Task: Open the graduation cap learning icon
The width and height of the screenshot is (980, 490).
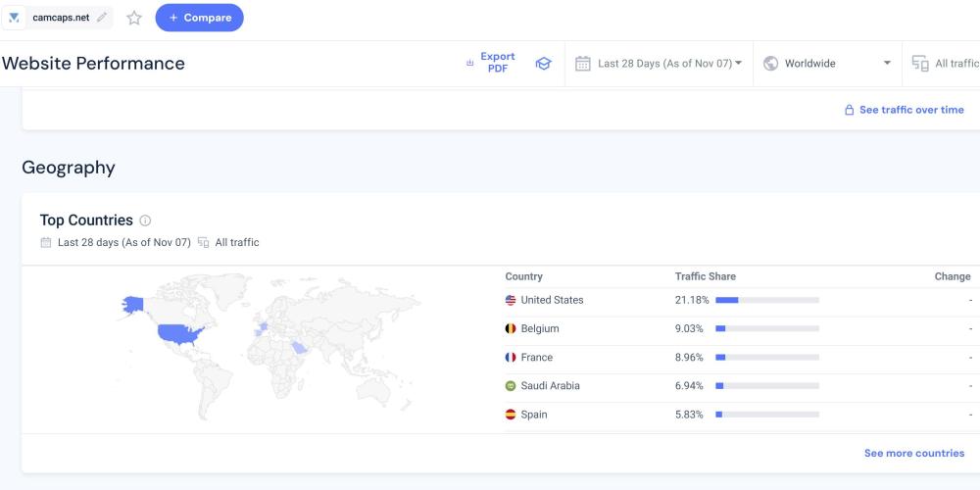Action: click(543, 64)
